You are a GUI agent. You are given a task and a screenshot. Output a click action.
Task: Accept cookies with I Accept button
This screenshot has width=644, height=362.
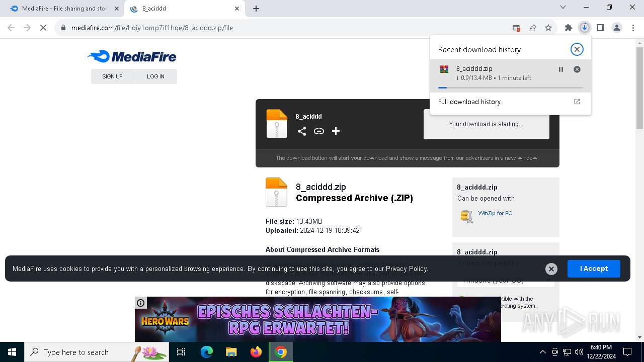[x=594, y=268]
